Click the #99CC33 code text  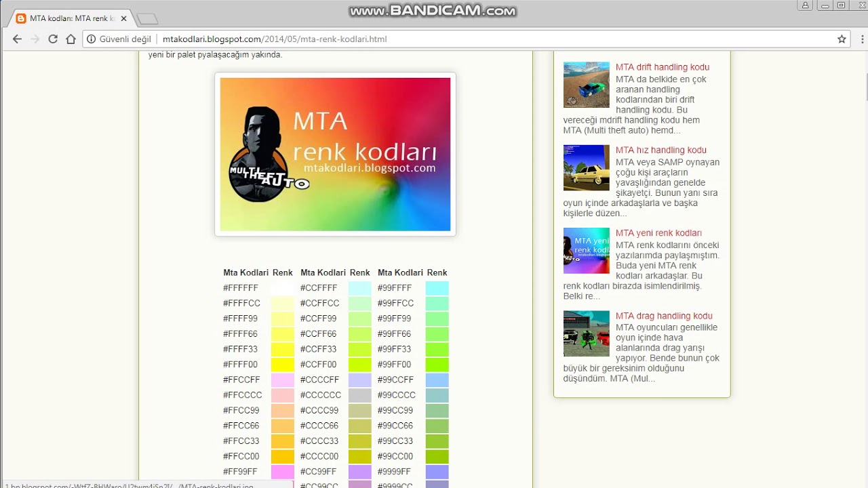395,441
